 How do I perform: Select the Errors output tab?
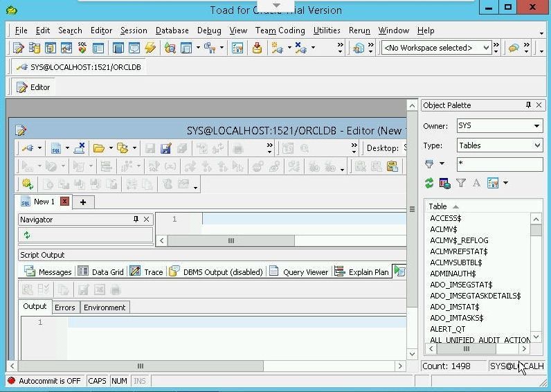coord(65,308)
